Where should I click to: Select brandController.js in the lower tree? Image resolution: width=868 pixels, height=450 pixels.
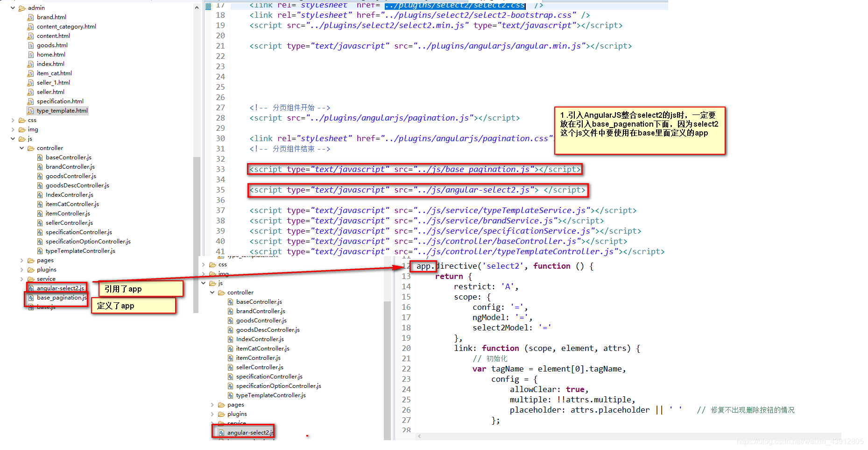[261, 311]
